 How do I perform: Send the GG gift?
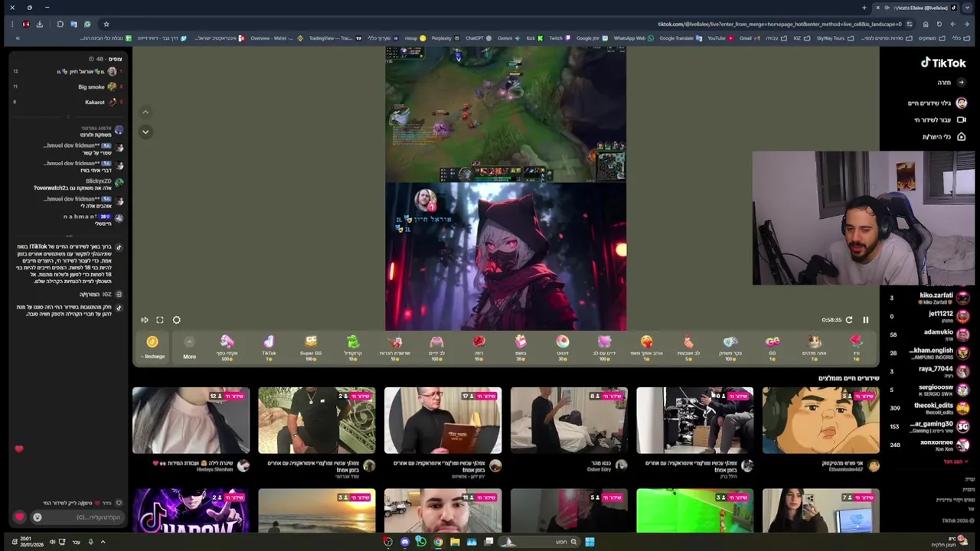pos(772,347)
